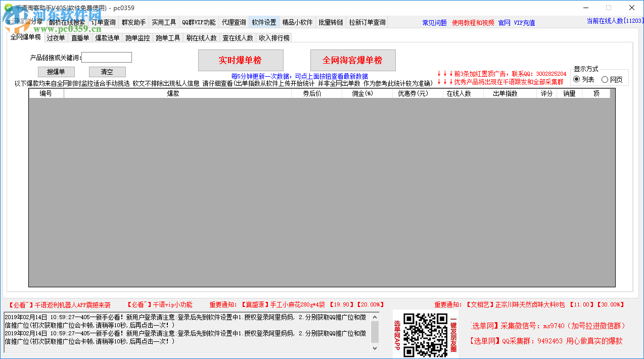644x359 pixels.
Task: Select the 爆款选单 sub-tab
Action: pyautogui.click(x=107, y=38)
